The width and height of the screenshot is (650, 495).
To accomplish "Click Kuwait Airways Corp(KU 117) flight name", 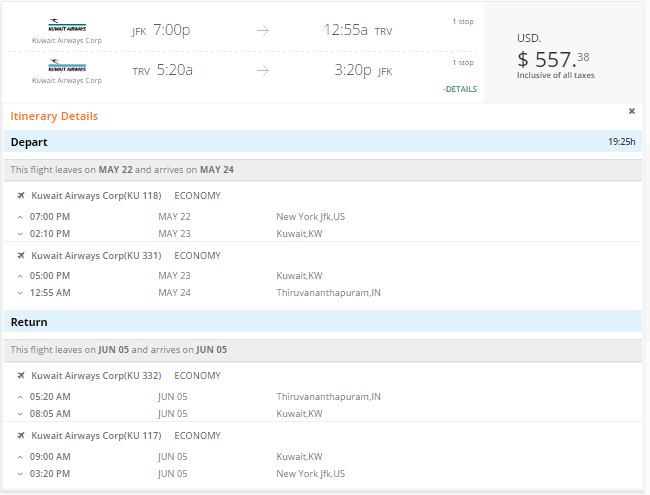I will (96, 436).
